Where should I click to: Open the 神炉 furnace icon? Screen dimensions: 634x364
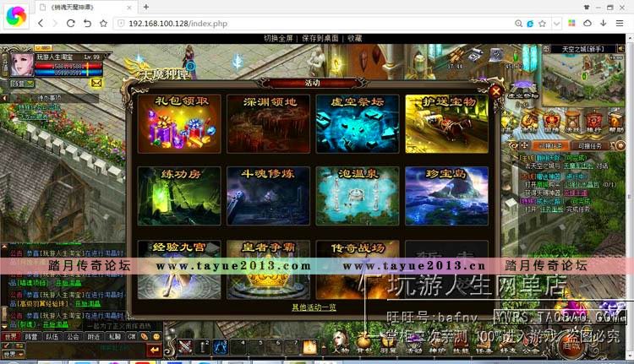click(437, 345)
